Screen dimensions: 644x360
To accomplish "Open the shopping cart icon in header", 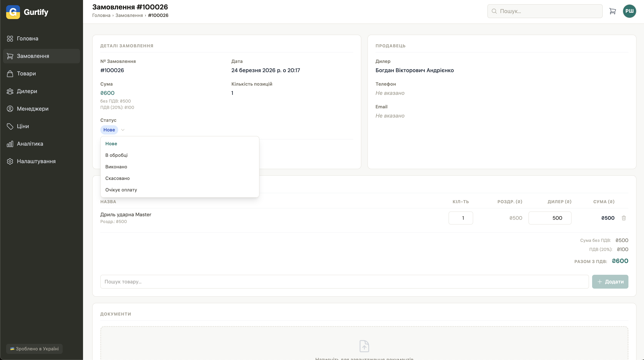I will coord(612,11).
